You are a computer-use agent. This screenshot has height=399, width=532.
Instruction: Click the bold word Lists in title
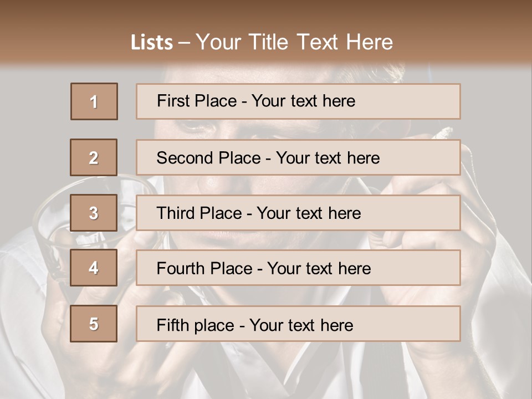pyautogui.click(x=152, y=43)
